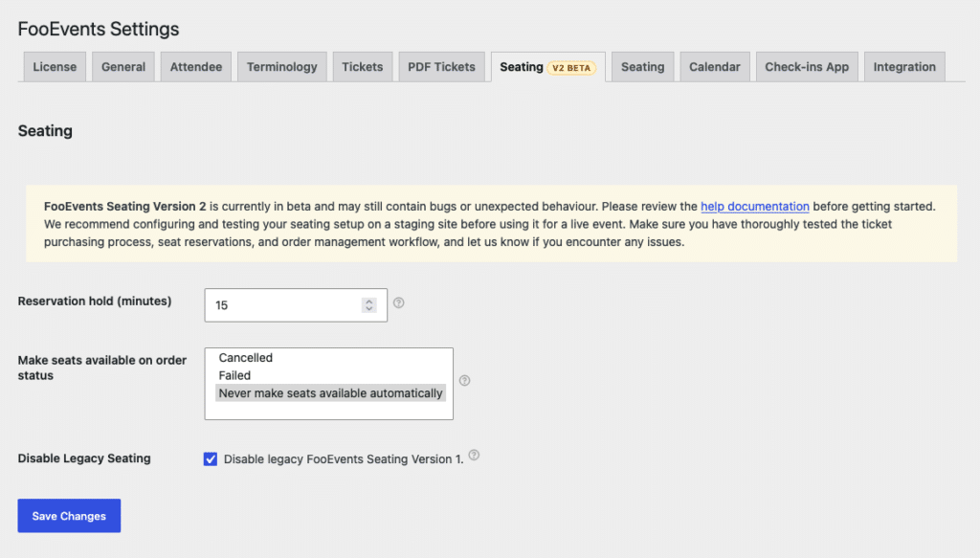Toggle Disable legacy FooEvents Seating checkbox
980x558 pixels.
(x=211, y=459)
